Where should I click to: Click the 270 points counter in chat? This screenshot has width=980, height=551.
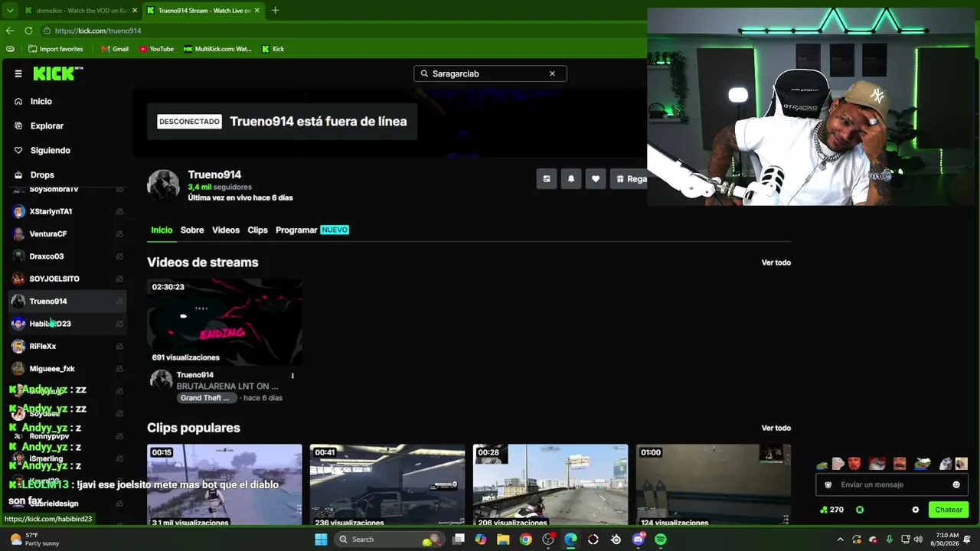(831, 510)
